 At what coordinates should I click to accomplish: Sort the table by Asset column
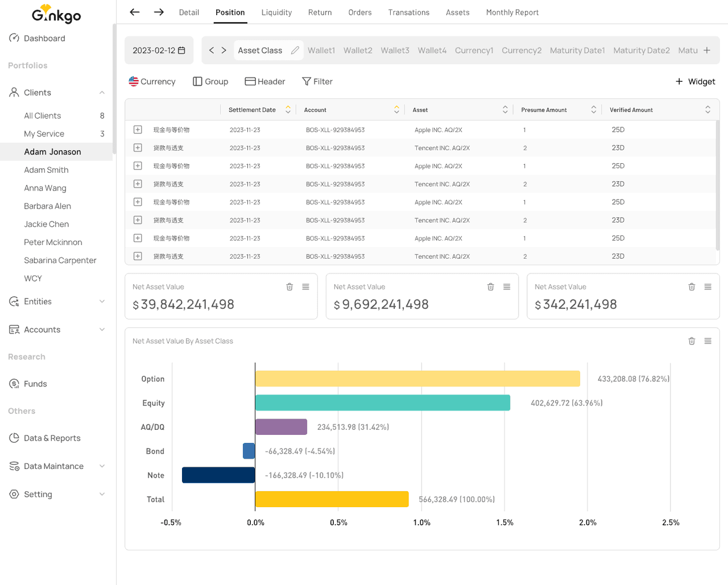[505, 110]
